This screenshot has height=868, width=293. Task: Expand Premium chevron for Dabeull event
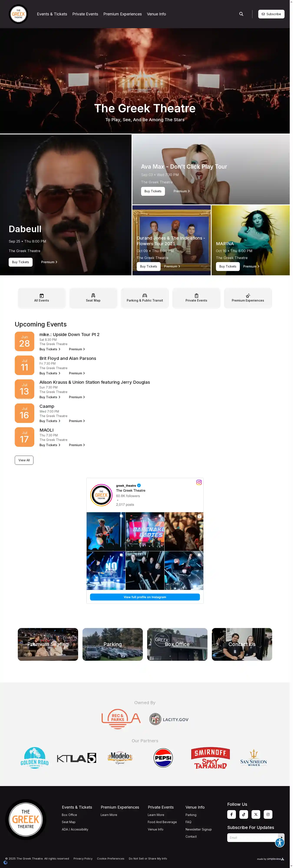pos(49,262)
